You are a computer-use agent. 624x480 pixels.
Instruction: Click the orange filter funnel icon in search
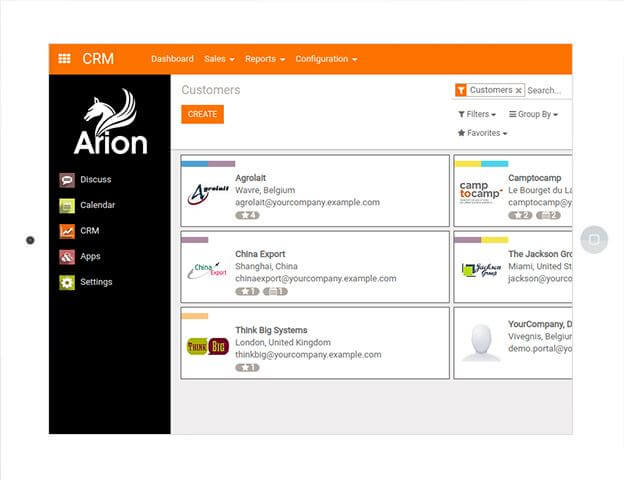click(x=461, y=90)
